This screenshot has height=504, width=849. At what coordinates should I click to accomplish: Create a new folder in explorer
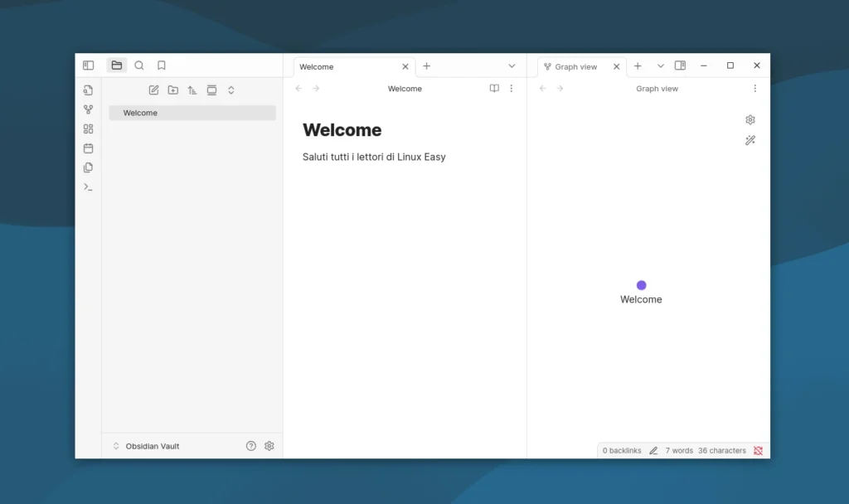pos(172,90)
